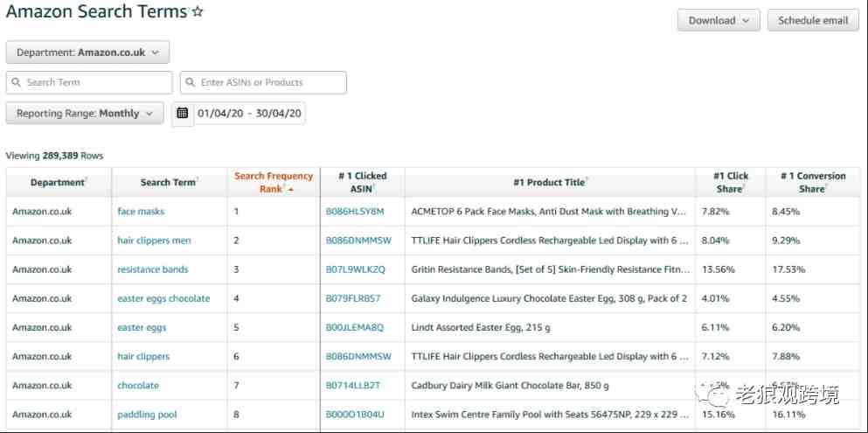Open Department: Amazon.co.uk dropdown
Viewport: 868px width, 433px height.
coord(87,52)
